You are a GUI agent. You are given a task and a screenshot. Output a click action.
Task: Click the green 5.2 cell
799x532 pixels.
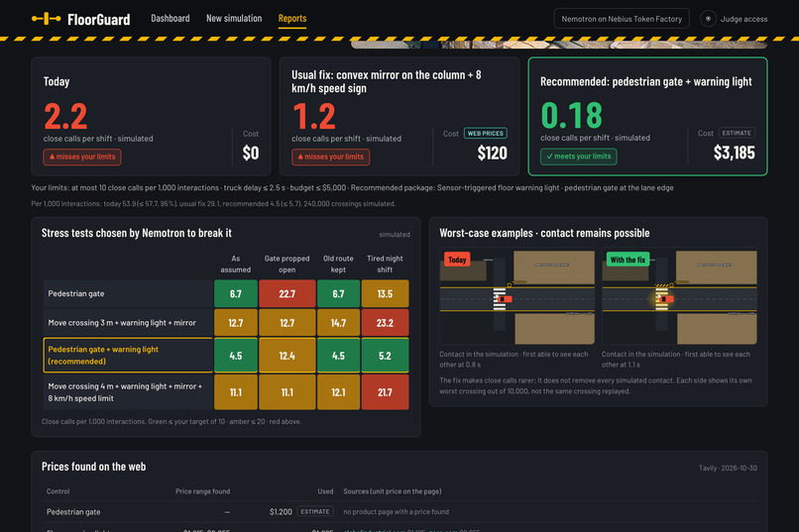(385, 356)
